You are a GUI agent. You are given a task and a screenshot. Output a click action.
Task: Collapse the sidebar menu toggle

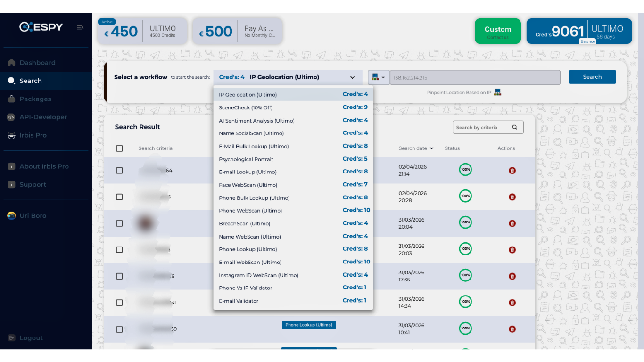pyautogui.click(x=80, y=27)
